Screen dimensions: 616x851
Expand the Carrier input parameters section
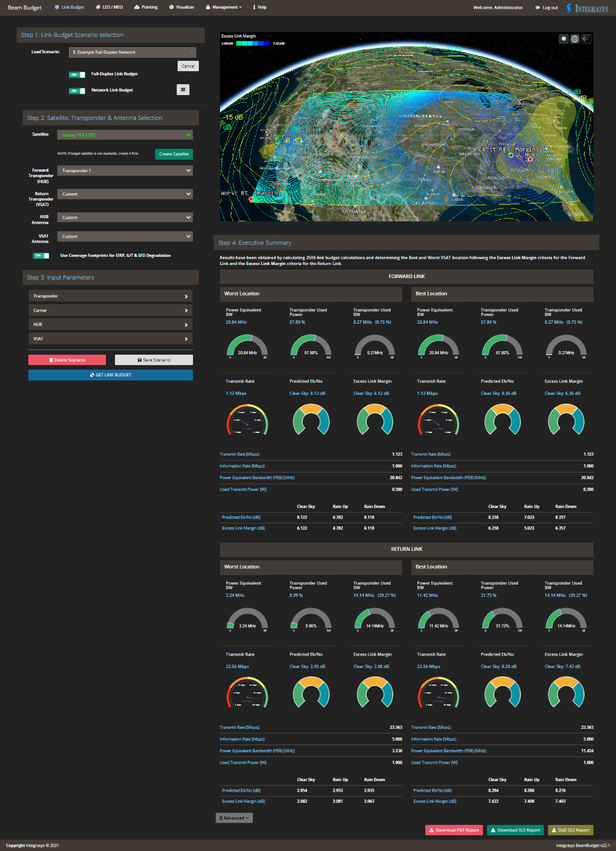[x=111, y=310]
